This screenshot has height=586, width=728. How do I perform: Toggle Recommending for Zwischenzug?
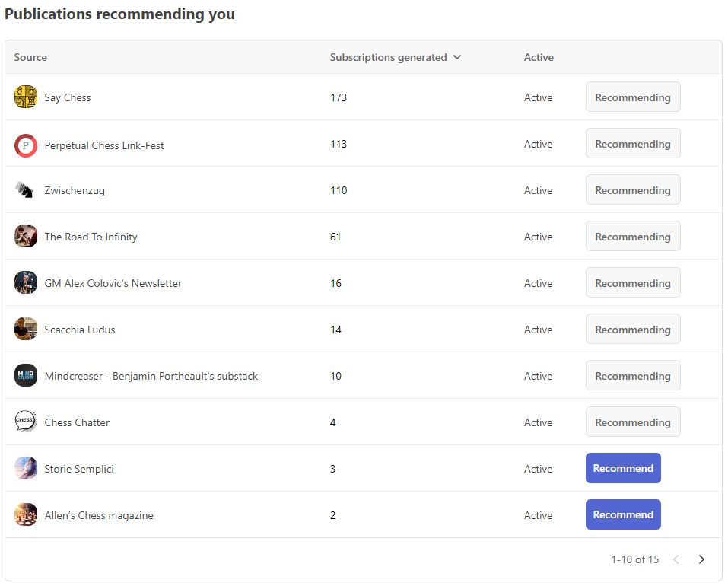633,190
